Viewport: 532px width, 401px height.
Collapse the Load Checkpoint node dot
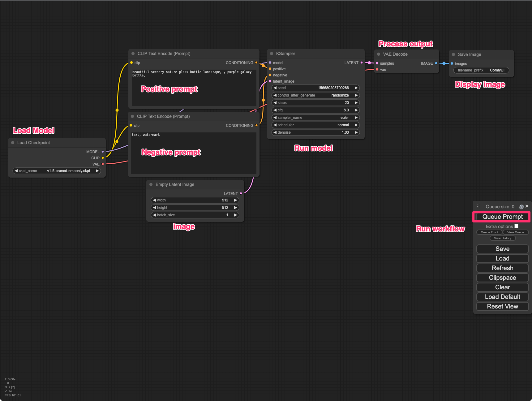[13, 143]
